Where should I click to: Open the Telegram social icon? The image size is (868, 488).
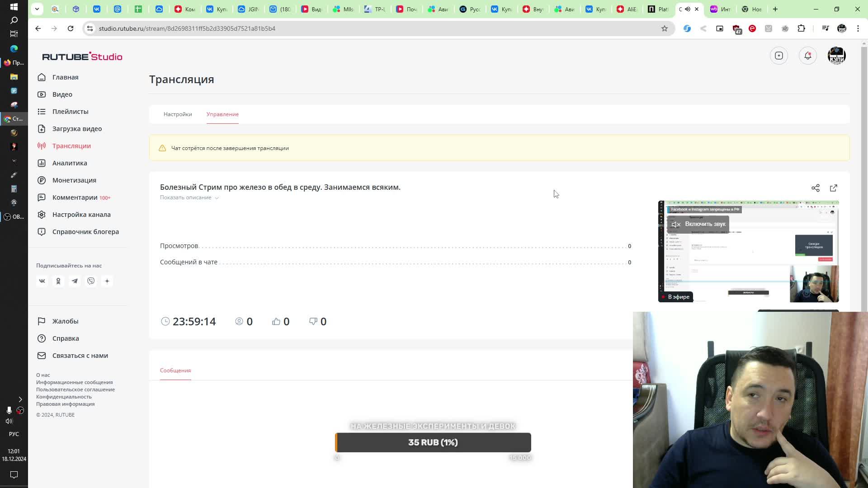point(75,281)
